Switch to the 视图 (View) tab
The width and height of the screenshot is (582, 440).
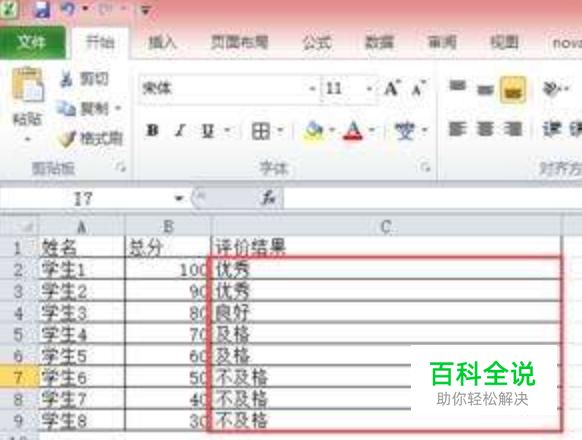(504, 43)
